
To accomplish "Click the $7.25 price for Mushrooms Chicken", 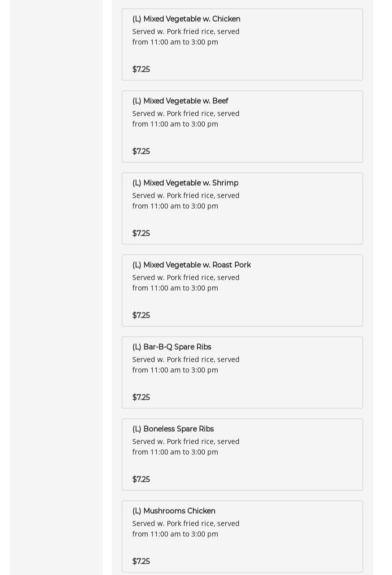I will pyautogui.click(x=141, y=561).
